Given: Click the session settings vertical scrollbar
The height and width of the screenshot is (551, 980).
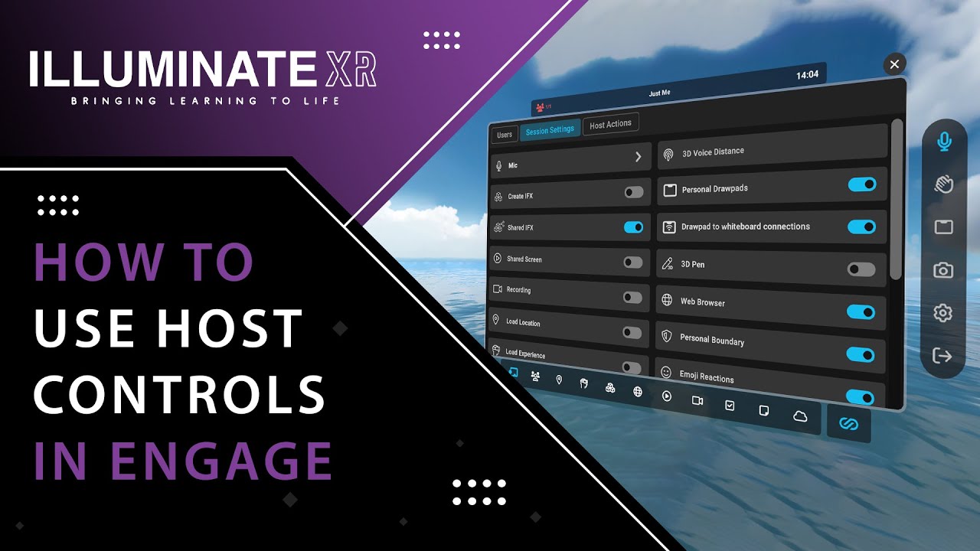Looking at the screenshot, I should point(897,199).
